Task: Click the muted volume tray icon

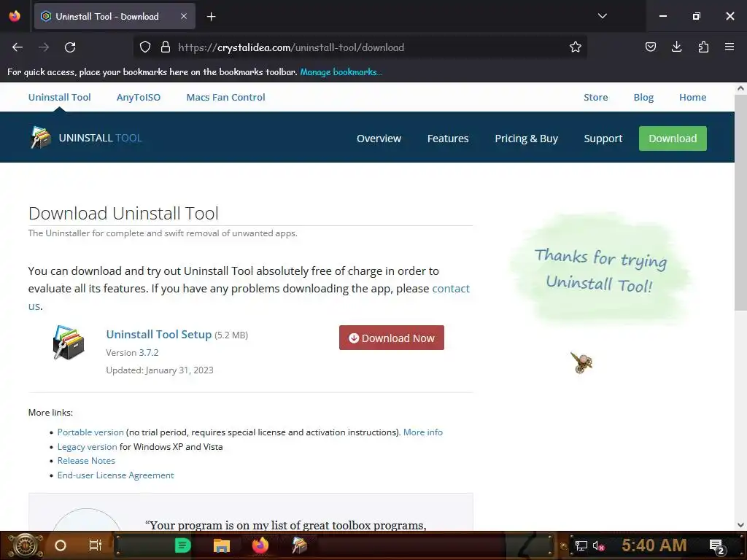Action: (x=598, y=545)
